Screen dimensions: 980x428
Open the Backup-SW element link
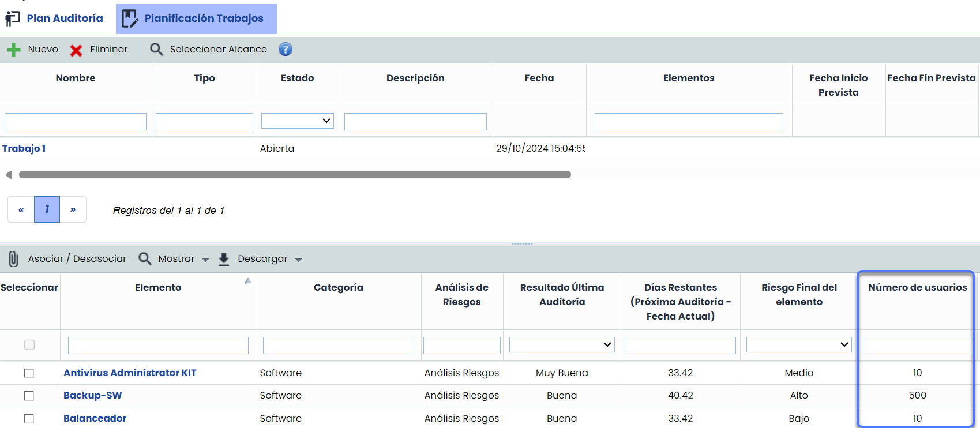[x=93, y=396]
